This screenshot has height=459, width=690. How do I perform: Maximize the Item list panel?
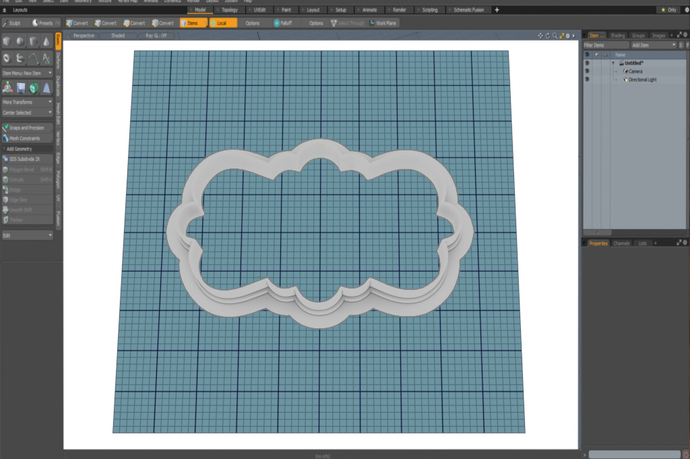[679, 34]
